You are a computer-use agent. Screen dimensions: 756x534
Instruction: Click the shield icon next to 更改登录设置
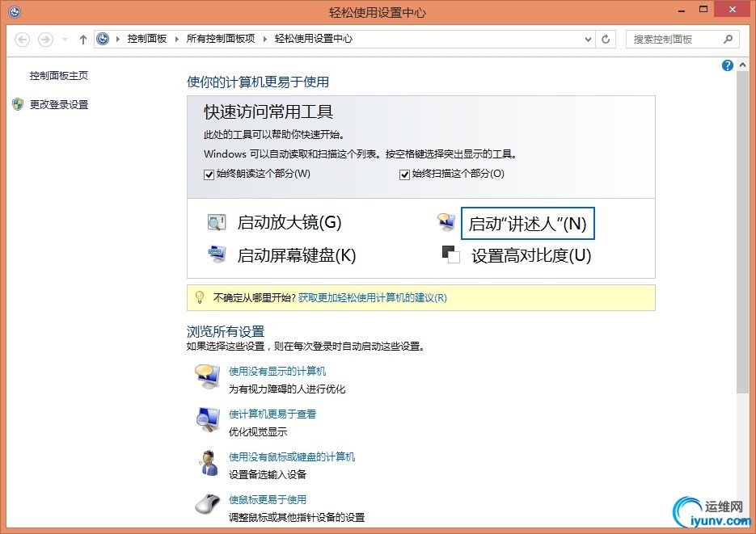(18, 104)
